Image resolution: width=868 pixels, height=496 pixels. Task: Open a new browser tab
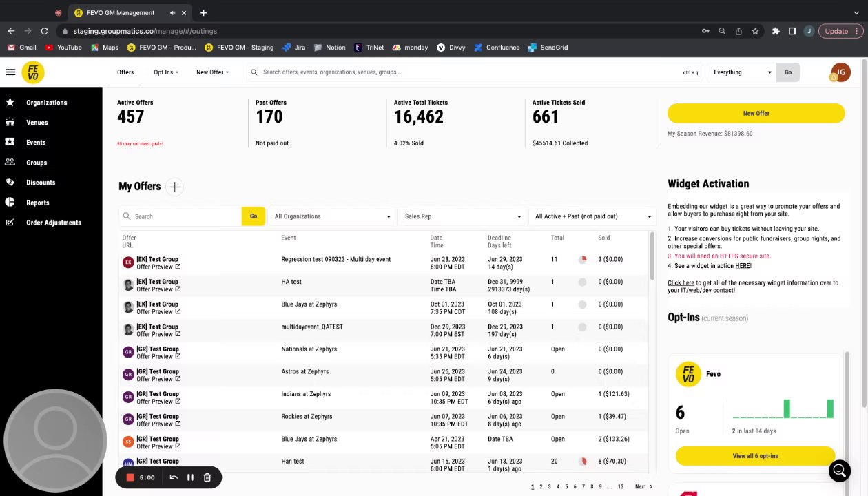tap(203, 12)
